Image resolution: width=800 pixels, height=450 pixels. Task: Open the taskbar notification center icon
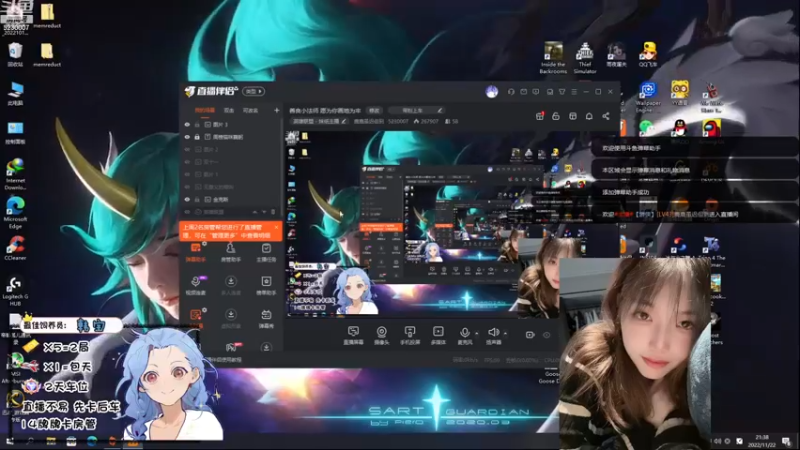click(x=787, y=441)
